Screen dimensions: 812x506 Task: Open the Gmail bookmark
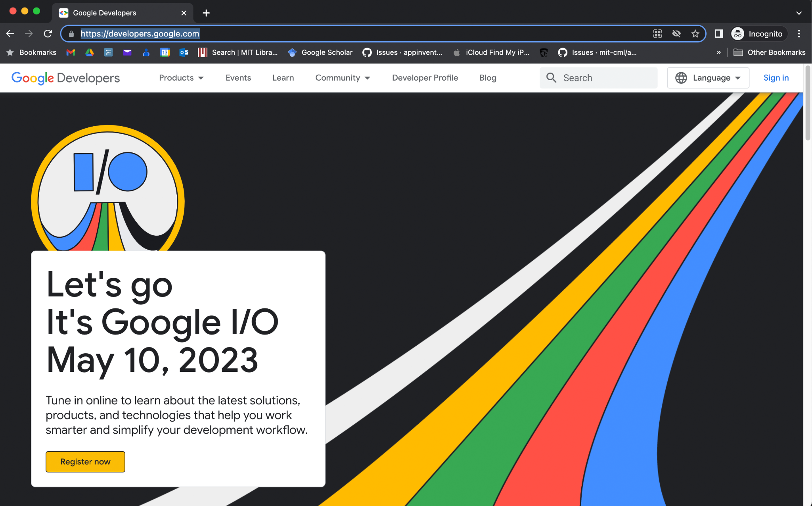[71, 52]
